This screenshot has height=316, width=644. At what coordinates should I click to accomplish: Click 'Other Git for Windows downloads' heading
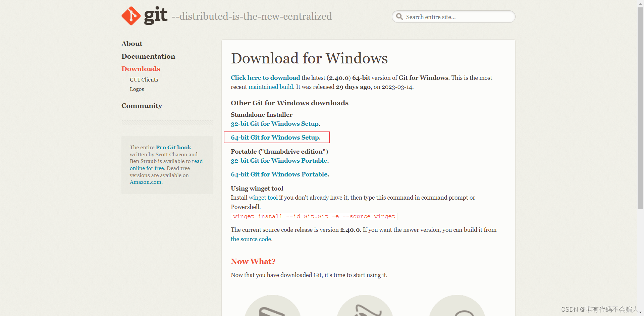point(289,103)
